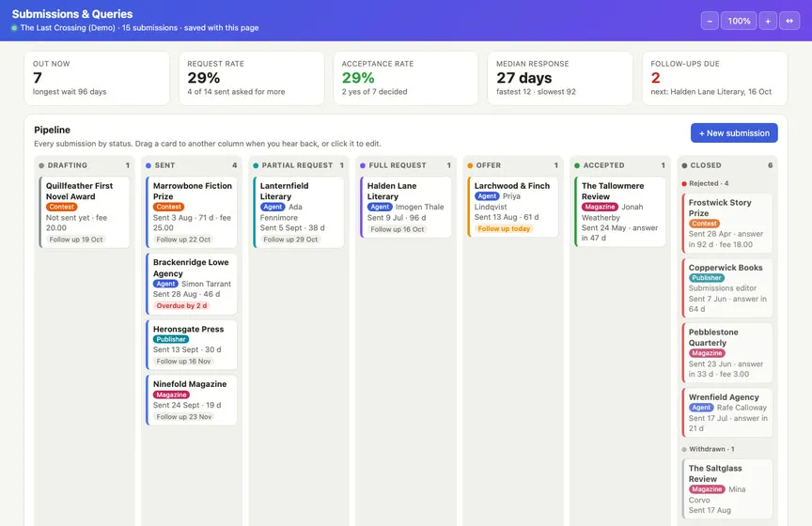
Task: Click the zoom in plus button
Action: pyautogui.click(x=768, y=21)
